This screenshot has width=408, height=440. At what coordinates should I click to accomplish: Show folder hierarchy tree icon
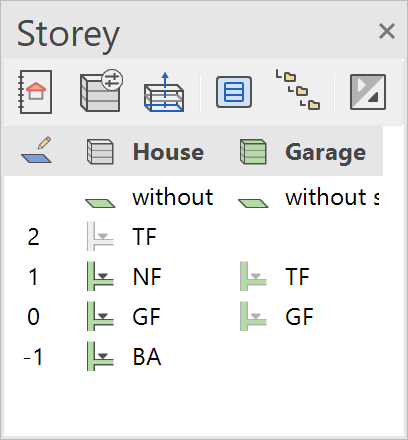(298, 90)
